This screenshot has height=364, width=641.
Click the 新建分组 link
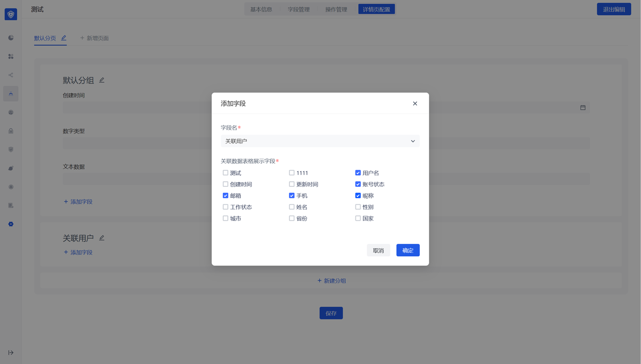pos(332,281)
